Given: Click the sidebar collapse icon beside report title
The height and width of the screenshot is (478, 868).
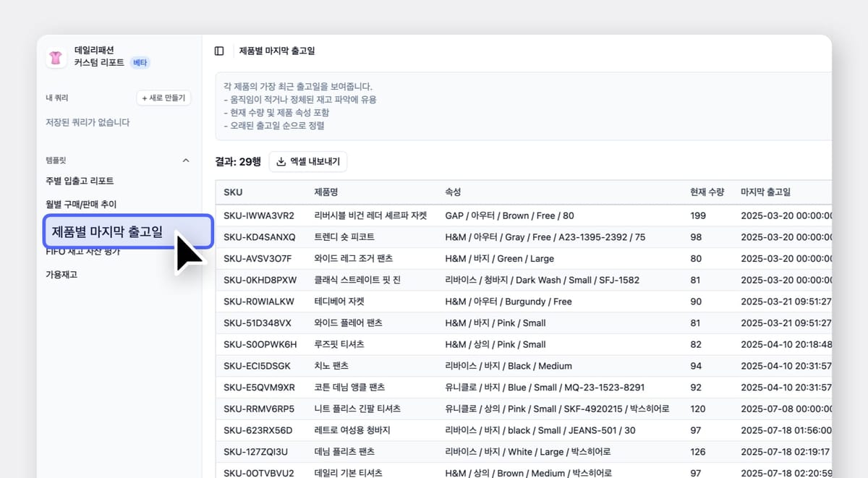Looking at the screenshot, I should pyautogui.click(x=218, y=51).
